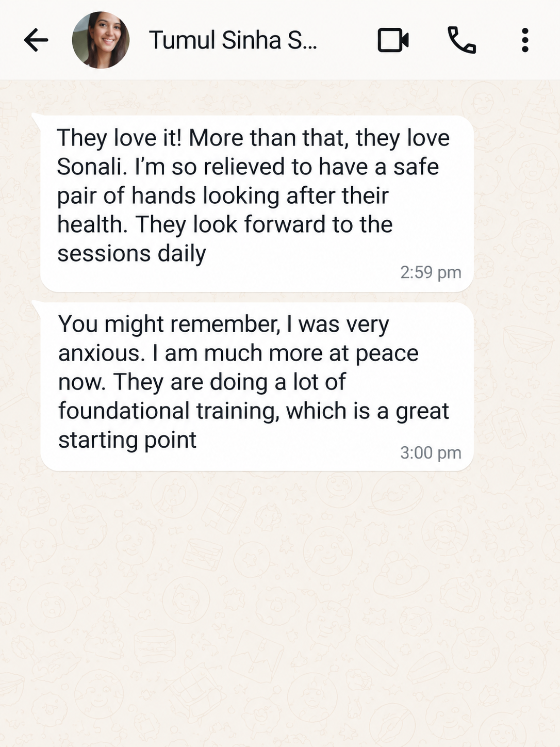Open contact info via Tumul Sinha name
Screen dimensions: 560x747
pyautogui.click(x=233, y=40)
